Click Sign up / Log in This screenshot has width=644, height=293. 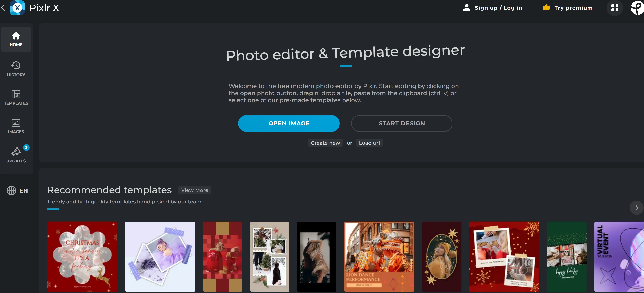498,8
